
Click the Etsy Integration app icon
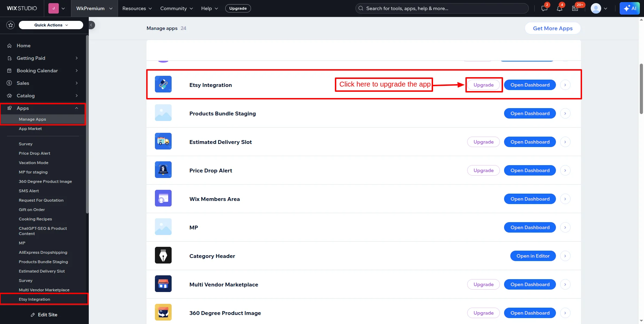point(163,84)
